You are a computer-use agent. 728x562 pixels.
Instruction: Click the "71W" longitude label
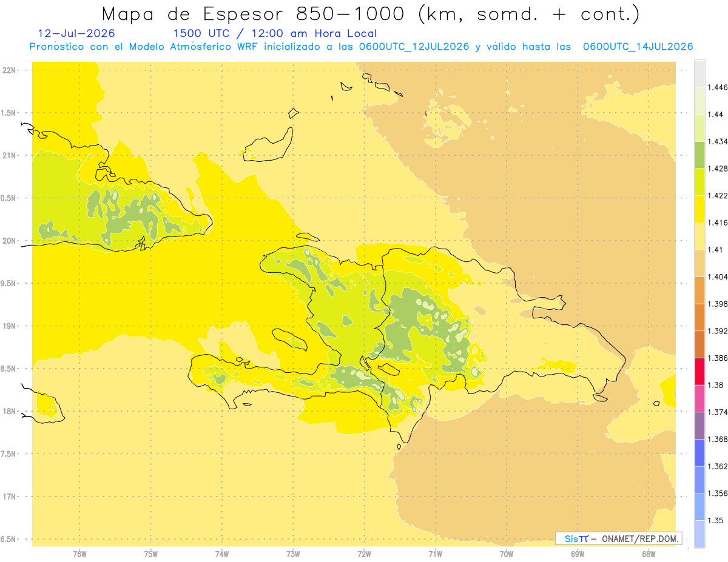pyautogui.click(x=435, y=554)
